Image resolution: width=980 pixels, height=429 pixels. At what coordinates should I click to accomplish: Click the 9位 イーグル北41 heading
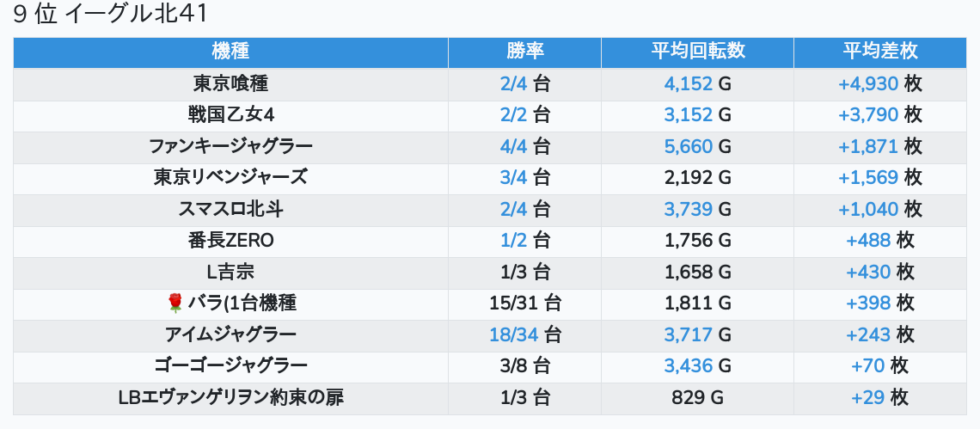(110, 15)
